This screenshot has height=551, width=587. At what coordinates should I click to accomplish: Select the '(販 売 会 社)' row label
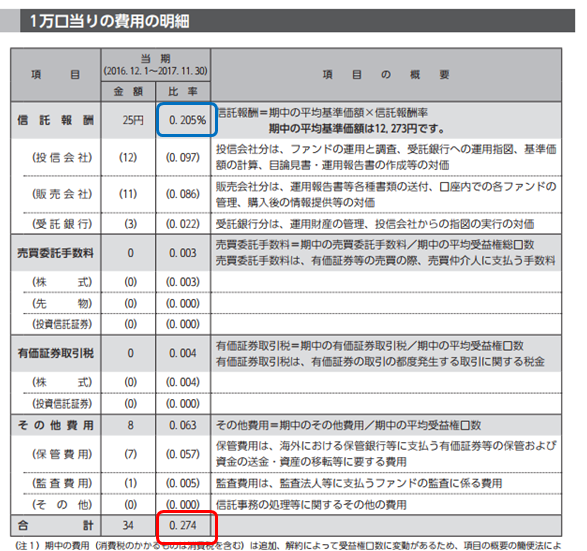point(62,194)
